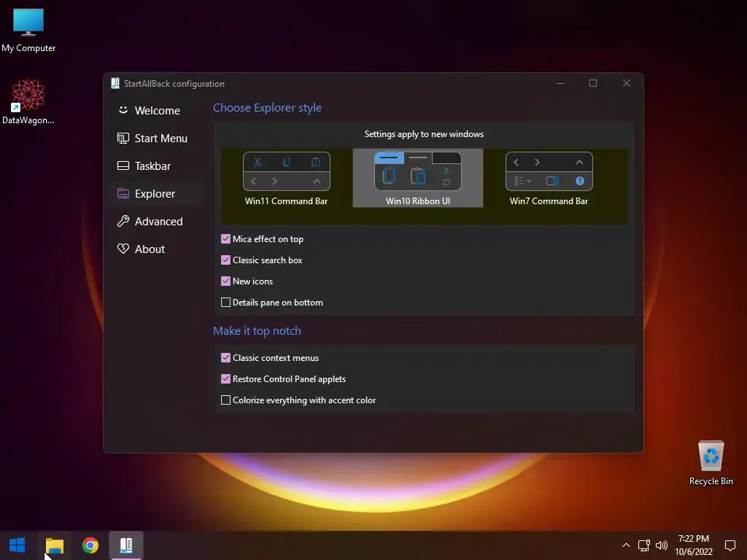Open the notification center icon

(729, 545)
